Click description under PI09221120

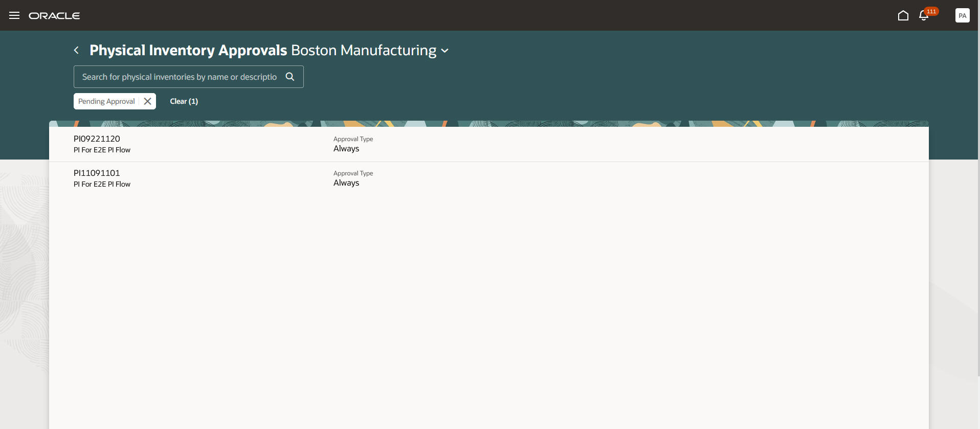click(102, 150)
